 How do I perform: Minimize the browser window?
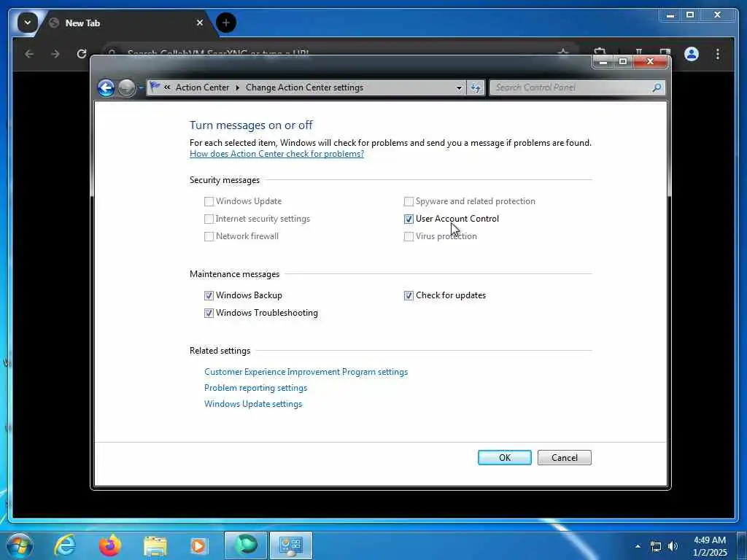point(670,15)
